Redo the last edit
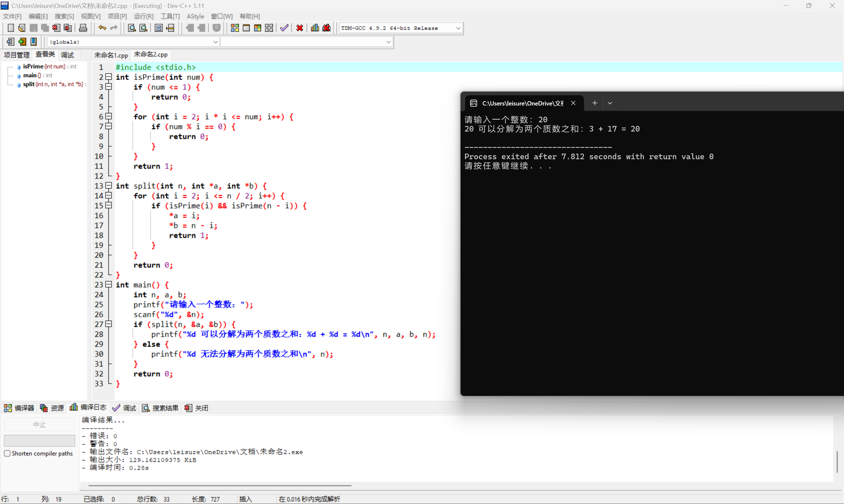The height and width of the screenshot is (504, 844). click(x=113, y=27)
